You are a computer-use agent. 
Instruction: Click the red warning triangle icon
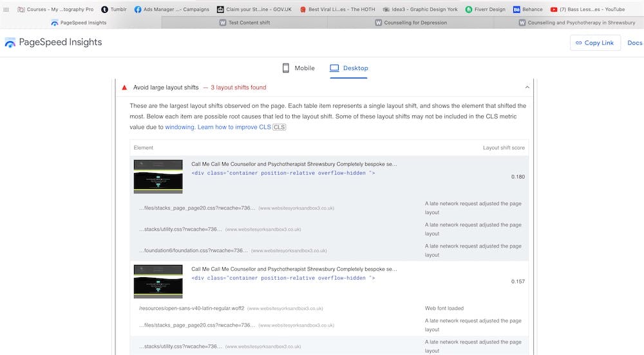(x=124, y=87)
